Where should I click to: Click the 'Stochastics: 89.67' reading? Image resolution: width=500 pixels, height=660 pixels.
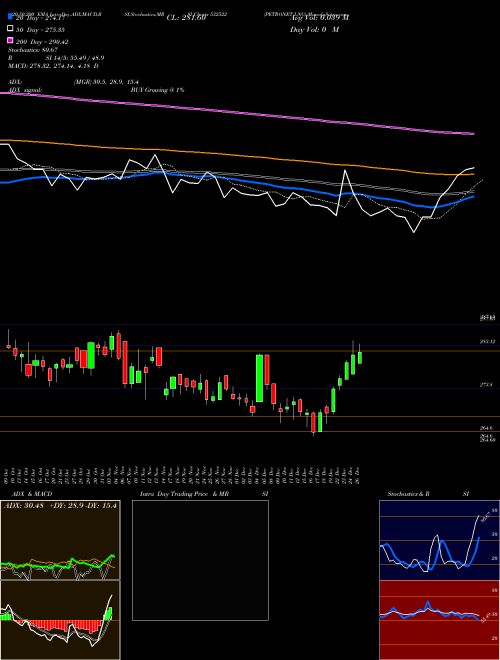click(33, 50)
